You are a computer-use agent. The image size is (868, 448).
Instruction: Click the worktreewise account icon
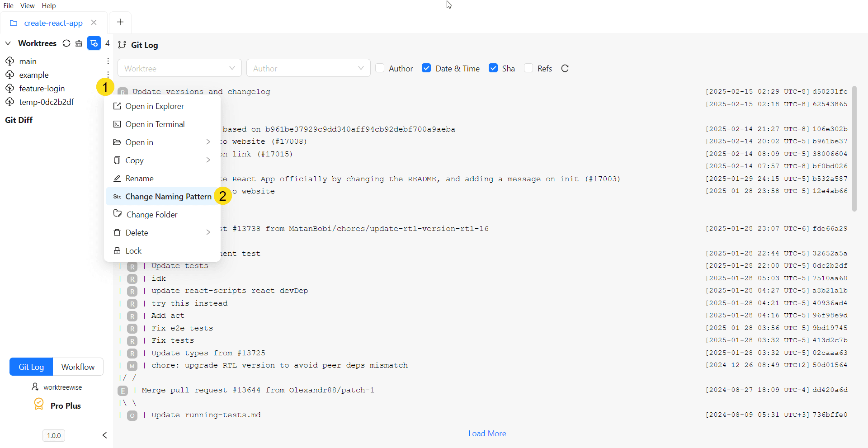click(35, 387)
